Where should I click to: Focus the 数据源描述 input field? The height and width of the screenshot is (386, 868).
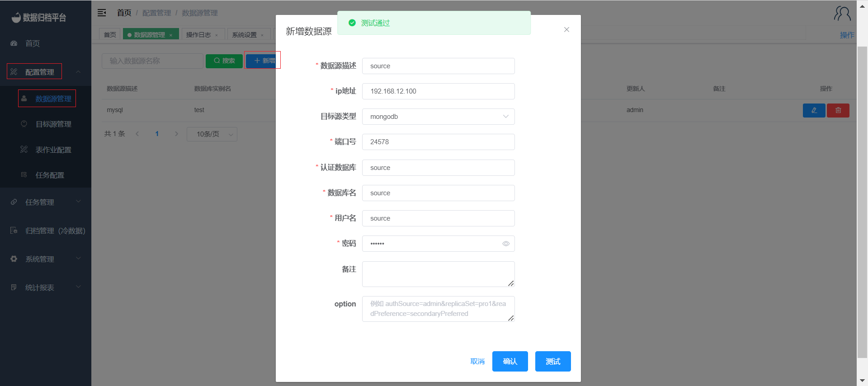pyautogui.click(x=438, y=66)
